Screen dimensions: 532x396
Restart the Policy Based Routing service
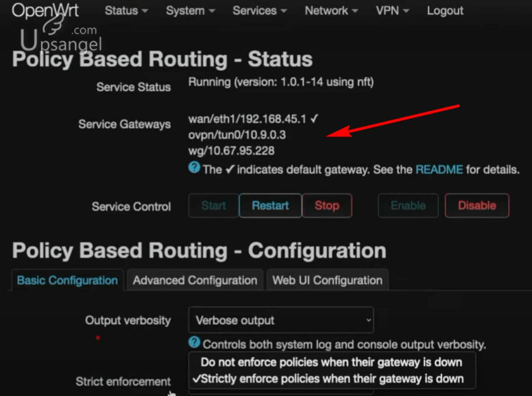tap(270, 205)
